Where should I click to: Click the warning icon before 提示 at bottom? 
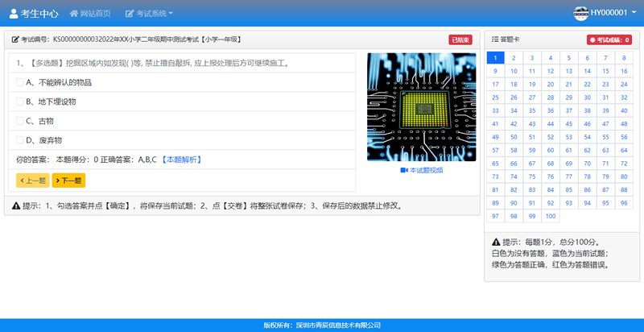pos(16,205)
